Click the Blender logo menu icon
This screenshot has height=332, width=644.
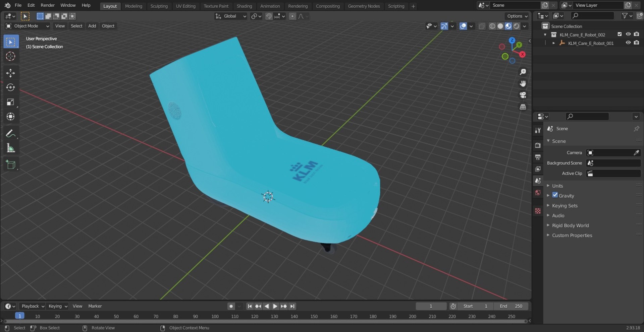(7, 5)
